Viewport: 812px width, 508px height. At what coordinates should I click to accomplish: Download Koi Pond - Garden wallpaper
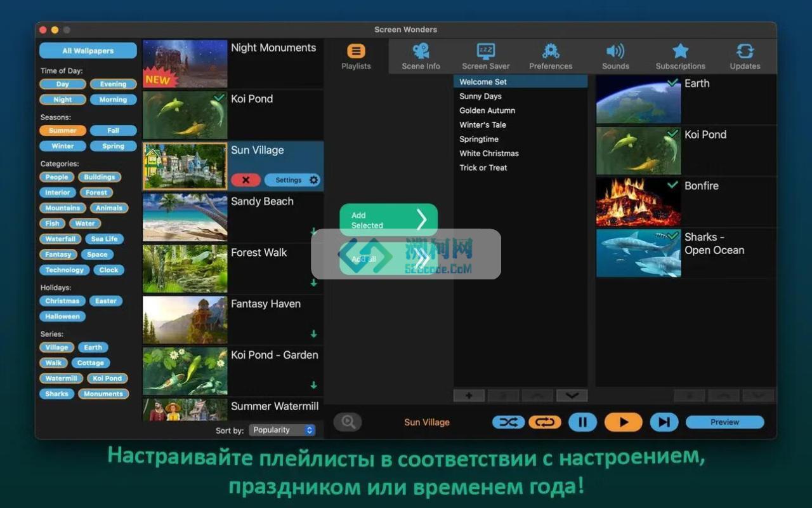[x=313, y=385]
